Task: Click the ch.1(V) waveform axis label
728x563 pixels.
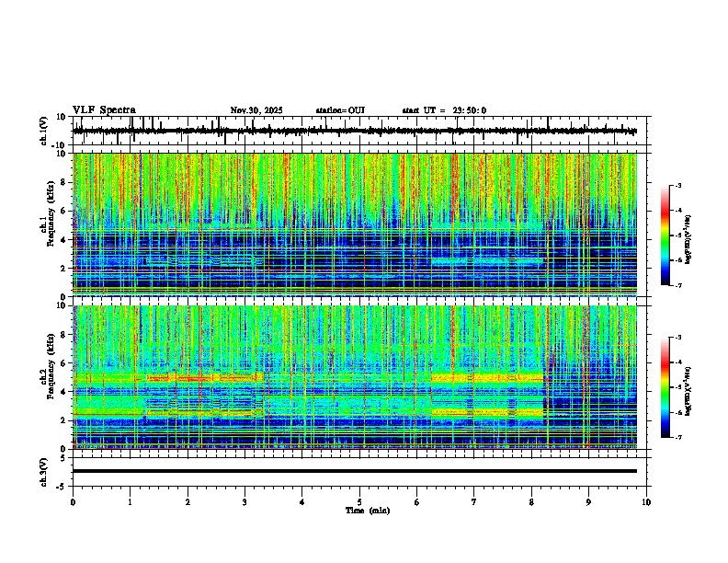Action: click(44, 131)
